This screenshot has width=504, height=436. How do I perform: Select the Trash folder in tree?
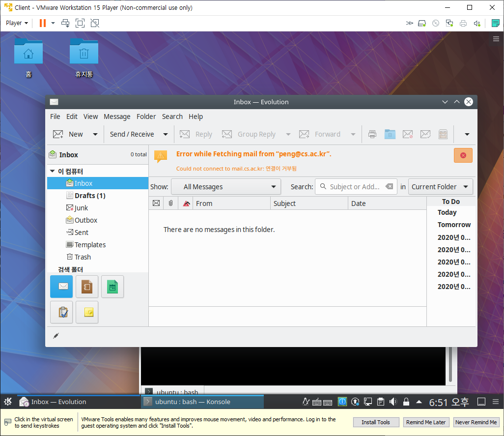[98, 257]
